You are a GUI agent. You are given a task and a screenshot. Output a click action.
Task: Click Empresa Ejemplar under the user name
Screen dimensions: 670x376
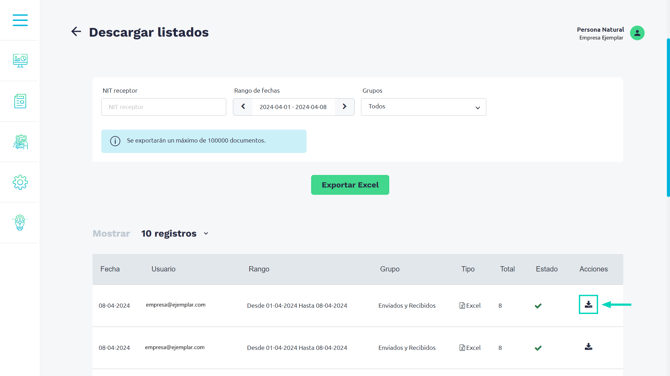click(601, 38)
